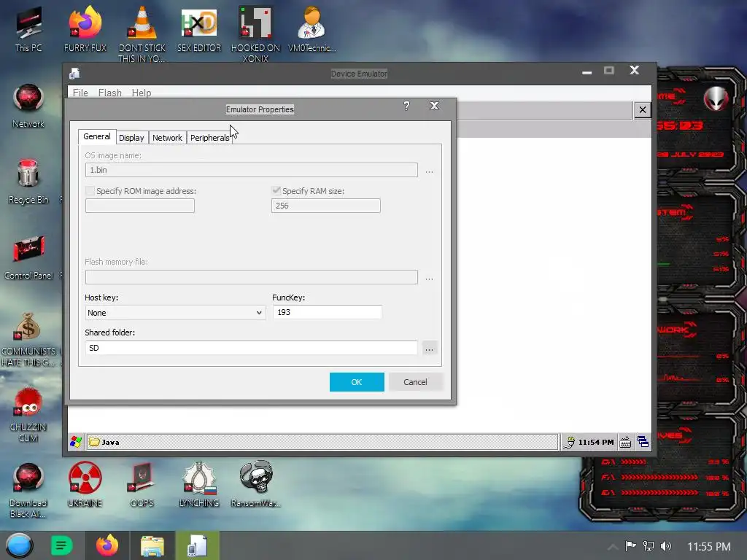Click the FuncKey input field
This screenshot has height=560, width=747.
click(x=328, y=312)
